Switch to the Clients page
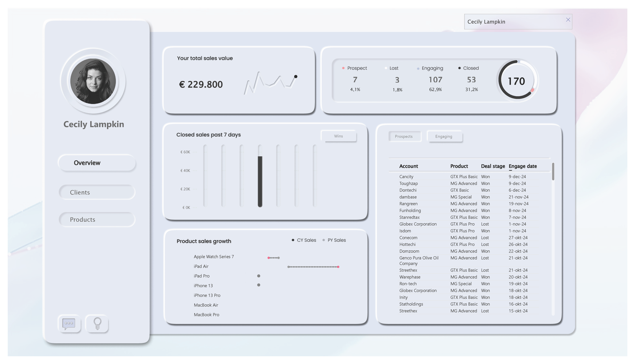 pyautogui.click(x=97, y=192)
